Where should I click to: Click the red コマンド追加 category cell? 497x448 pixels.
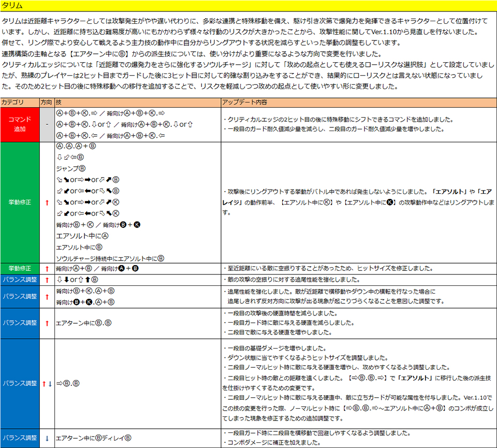(x=20, y=124)
